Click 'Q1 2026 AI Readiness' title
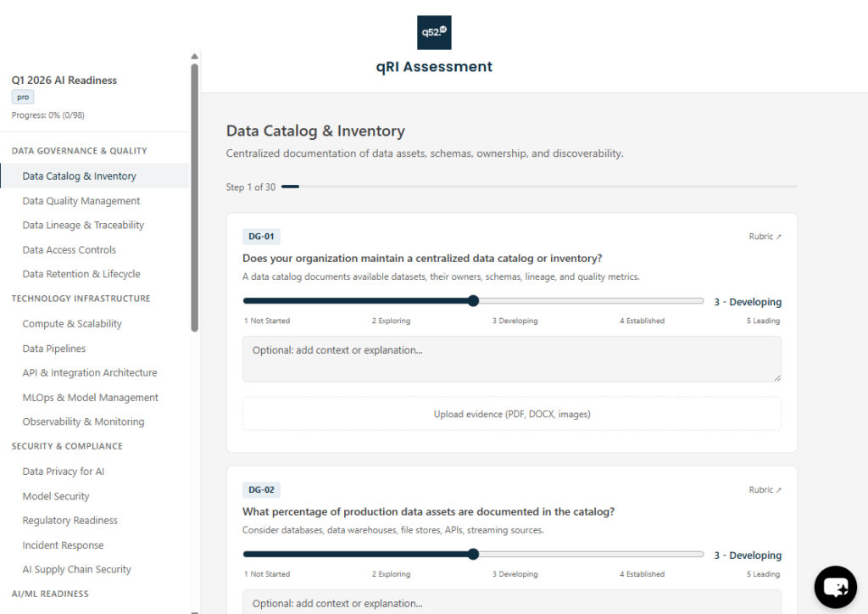 pos(64,81)
